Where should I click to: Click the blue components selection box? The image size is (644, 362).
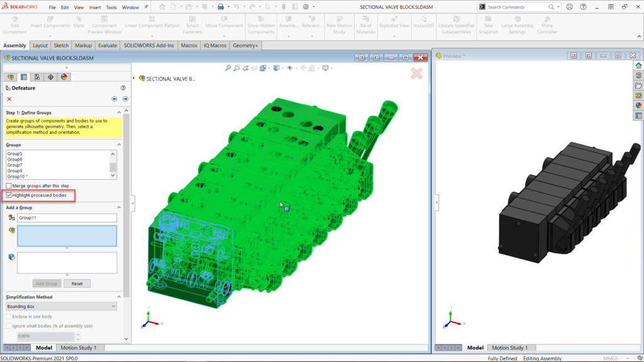[67, 236]
